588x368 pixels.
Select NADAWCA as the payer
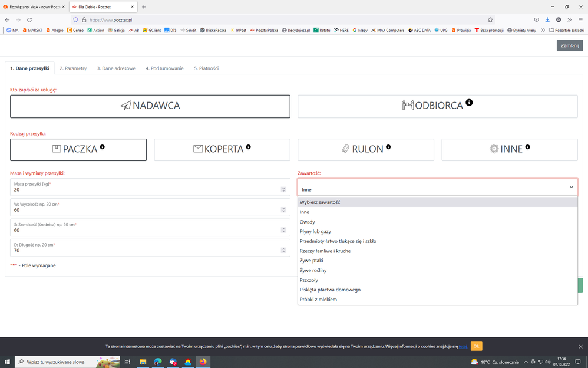tap(150, 106)
